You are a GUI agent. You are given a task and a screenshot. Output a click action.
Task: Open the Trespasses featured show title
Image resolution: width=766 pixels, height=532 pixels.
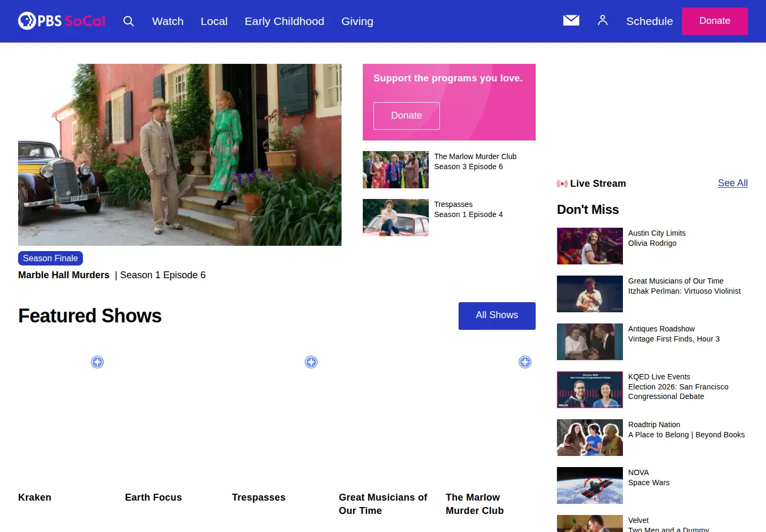pyautogui.click(x=259, y=497)
